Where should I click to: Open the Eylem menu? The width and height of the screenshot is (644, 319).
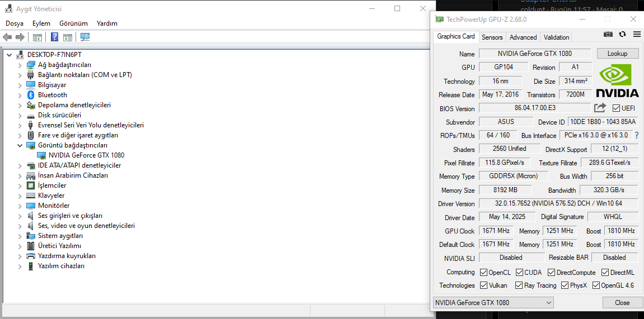[x=41, y=23]
